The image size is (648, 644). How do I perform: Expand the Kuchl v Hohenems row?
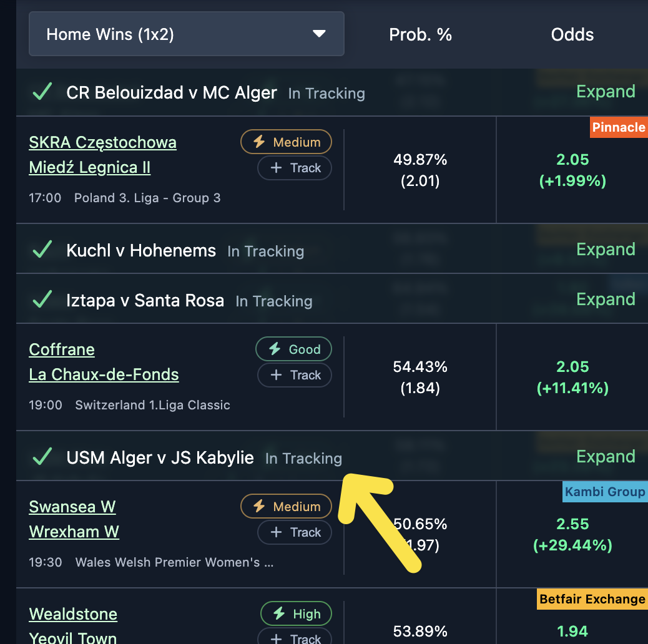(x=605, y=250)
